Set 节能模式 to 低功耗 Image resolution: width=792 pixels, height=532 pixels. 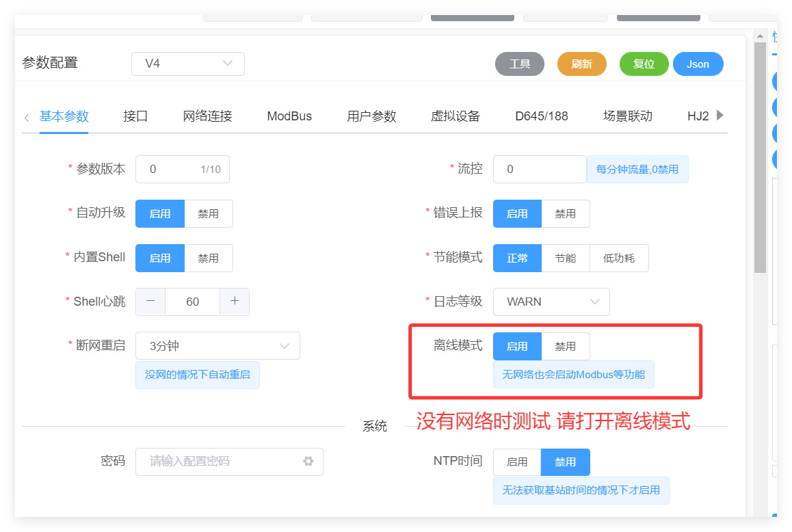coord(619,258)
